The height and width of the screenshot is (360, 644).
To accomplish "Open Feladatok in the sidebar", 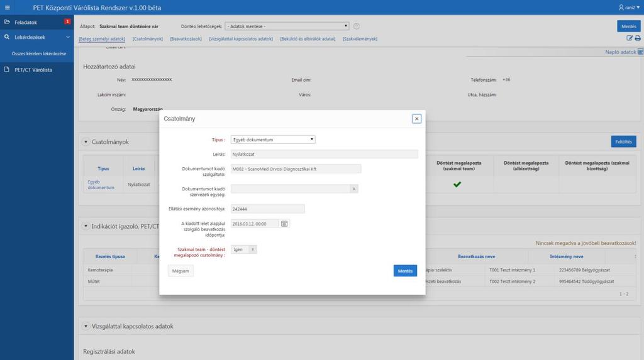I will click(25, 22).
